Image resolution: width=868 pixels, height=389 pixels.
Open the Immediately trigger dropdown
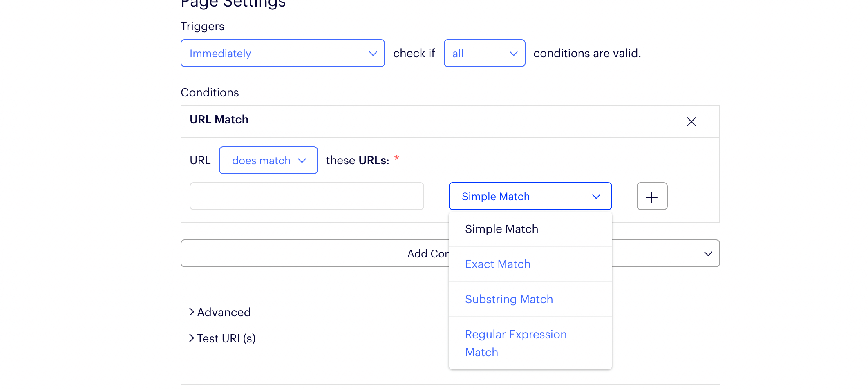click(x=282, y=54)
